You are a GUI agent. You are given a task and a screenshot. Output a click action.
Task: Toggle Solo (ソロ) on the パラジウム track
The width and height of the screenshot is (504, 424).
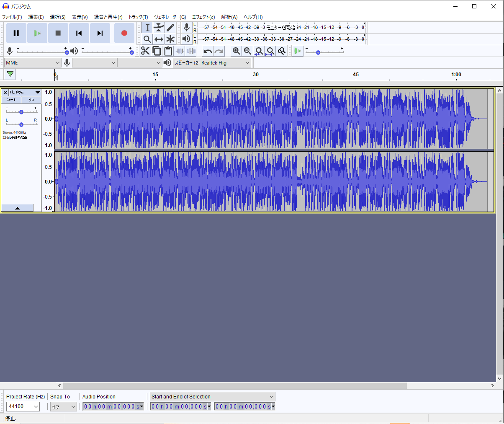[x=31, y=100]
